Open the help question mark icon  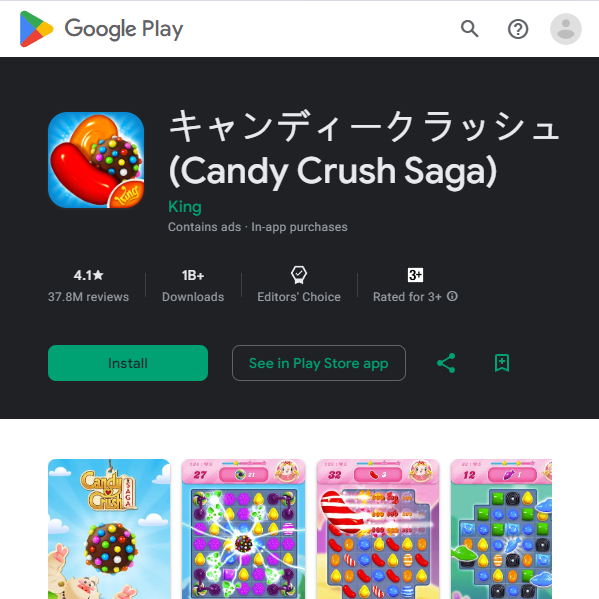point(518,29)
